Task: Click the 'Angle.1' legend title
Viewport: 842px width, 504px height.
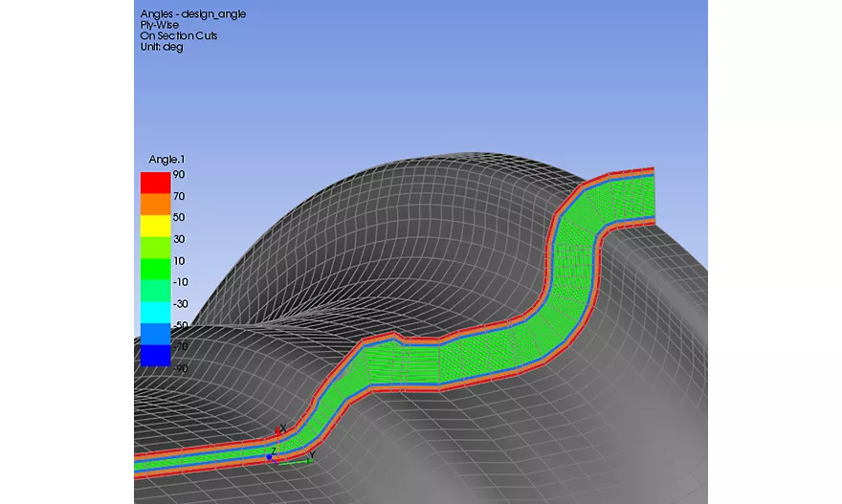Action: point(166,160)
